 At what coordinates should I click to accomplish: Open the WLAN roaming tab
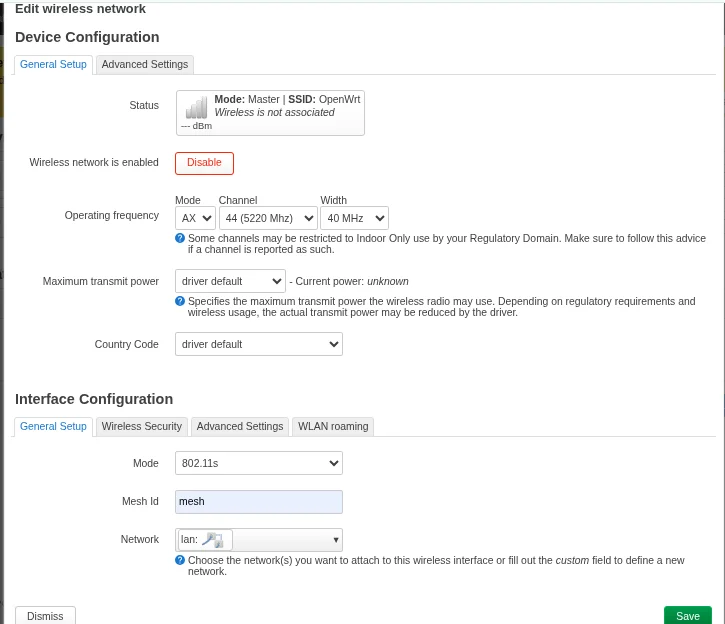[x=333, y=426]
